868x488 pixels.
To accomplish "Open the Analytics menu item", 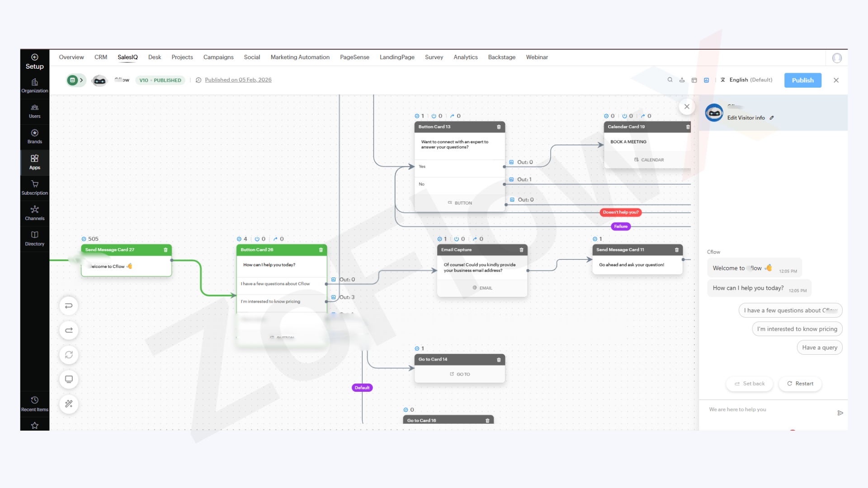I will click(x=465, y=57).
